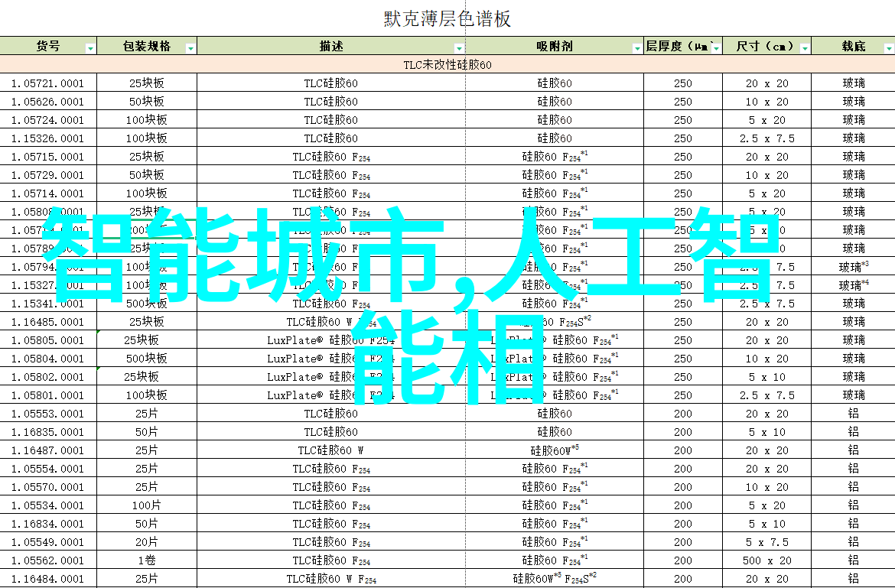Select item number 1.05553.0001 cell
The width and height of the screenshot is (895, 588).
tap(47, 414)
